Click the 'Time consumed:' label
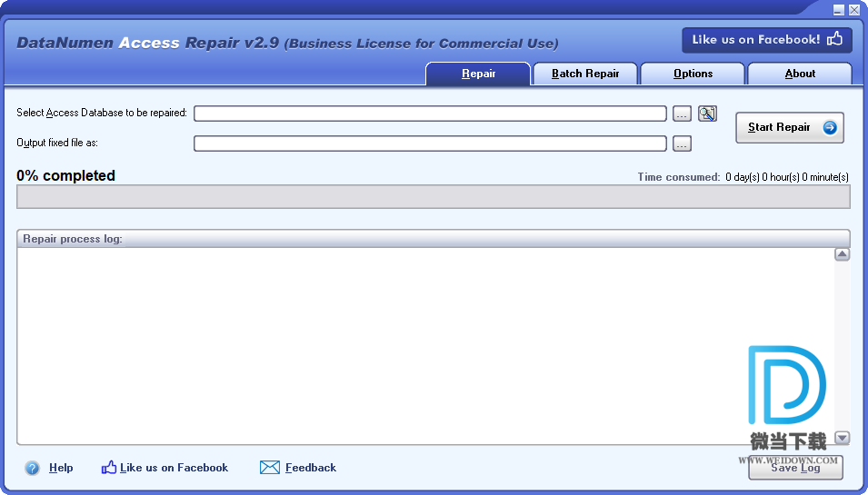Viewport: 868px width, 495px height. pyautogui.click(x=679, y=177)
